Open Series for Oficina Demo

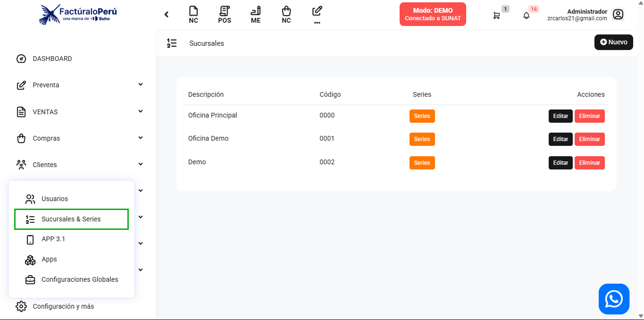pyautogui.click(x=422, y=139)
